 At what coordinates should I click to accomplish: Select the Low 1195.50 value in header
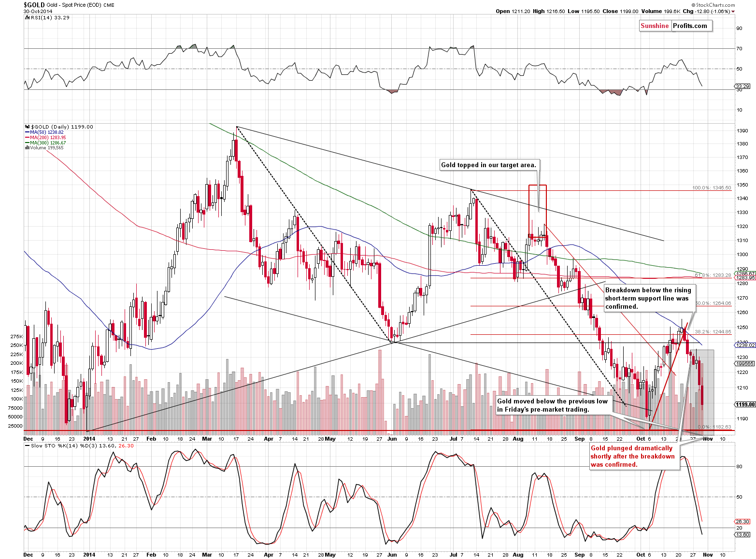[584, 11]
